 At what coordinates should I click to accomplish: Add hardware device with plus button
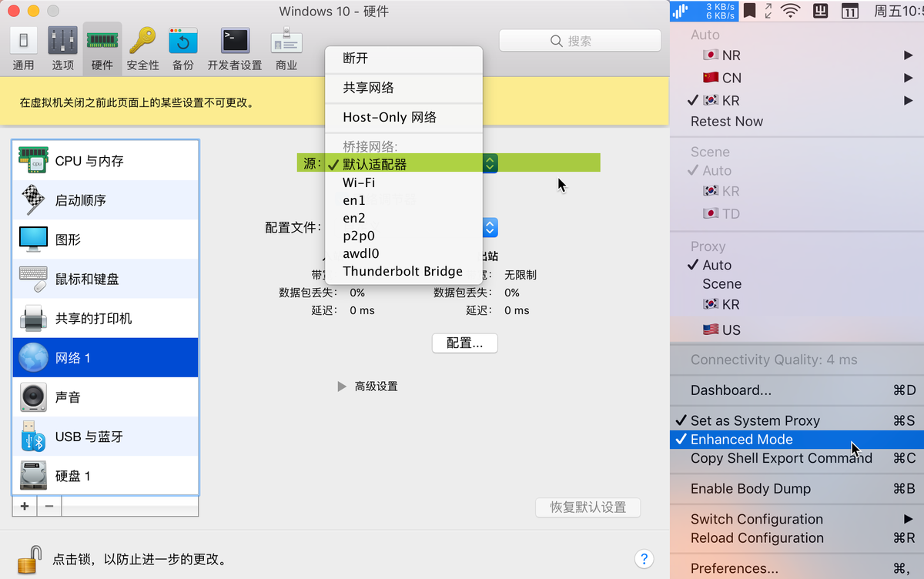[25, 506]
